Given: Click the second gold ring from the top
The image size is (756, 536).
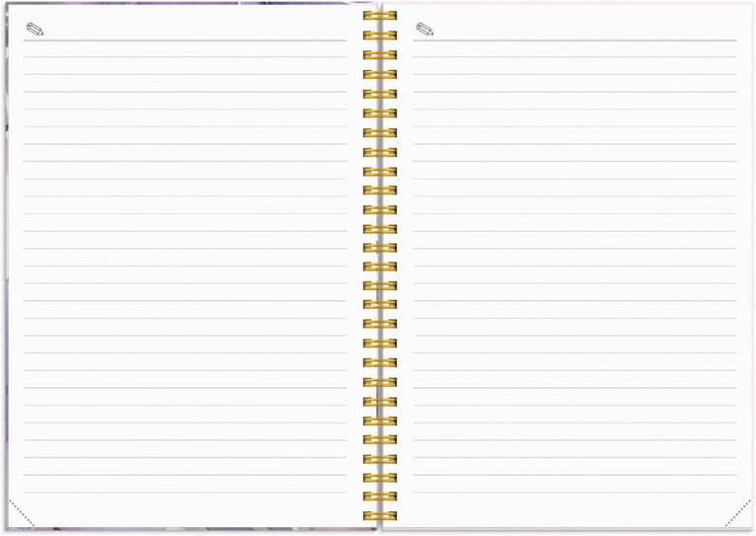Looking at the screenshot, I should point(379,36).
